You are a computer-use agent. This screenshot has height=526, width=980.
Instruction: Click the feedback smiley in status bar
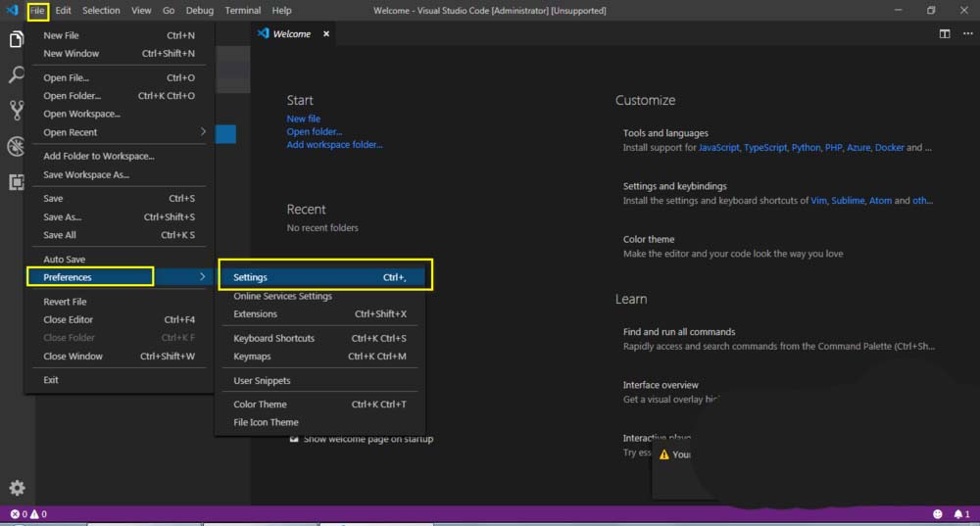click(x=937, y=514)
